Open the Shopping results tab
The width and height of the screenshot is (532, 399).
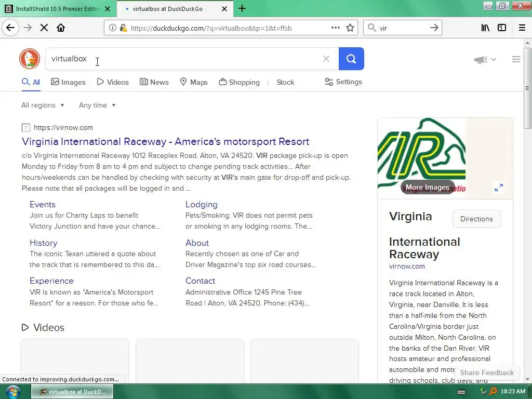(x=239, y=82)
